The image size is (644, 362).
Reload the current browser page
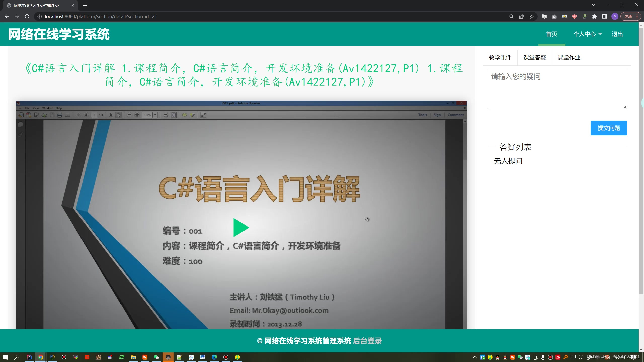coord(27,16)
